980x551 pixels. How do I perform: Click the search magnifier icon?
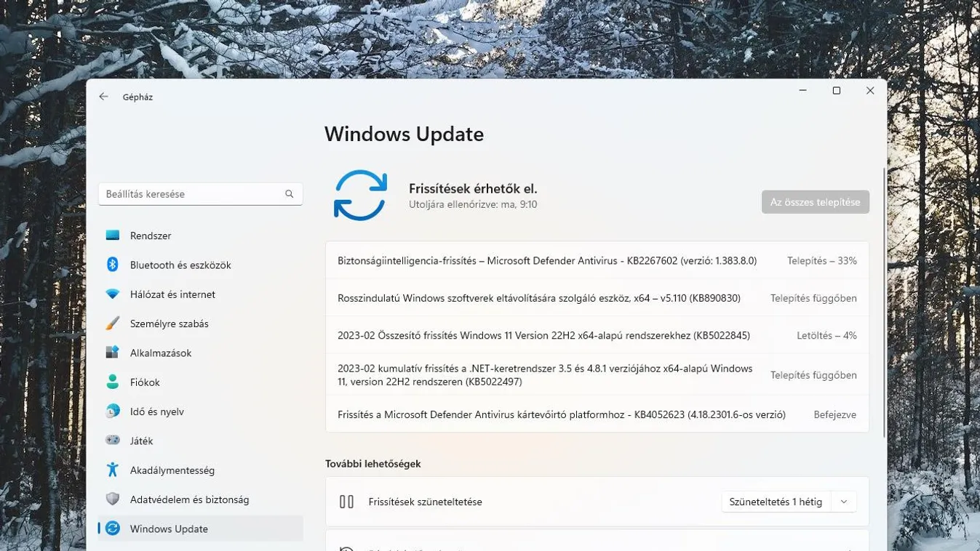289,194
